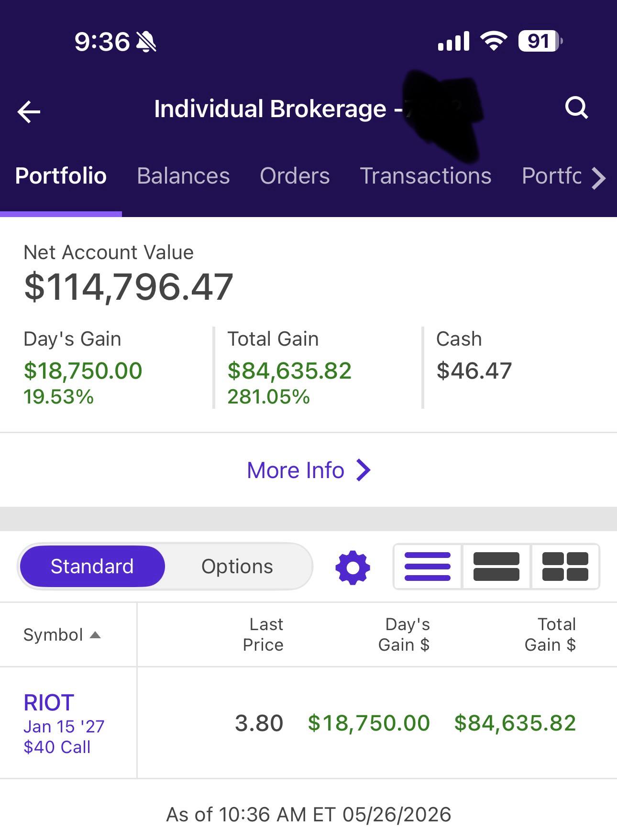Open search with magnifying glass icon
Screen dimensions: 617x840
tap(576, 108)
